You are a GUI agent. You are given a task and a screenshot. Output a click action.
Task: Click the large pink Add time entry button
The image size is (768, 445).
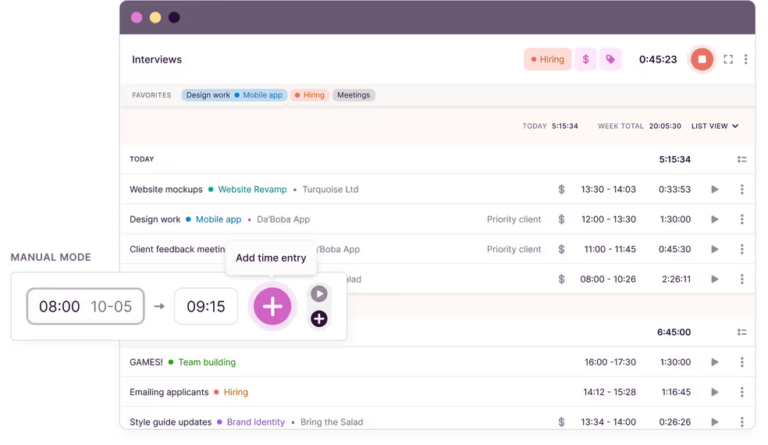pyautogui.click(x=272, y=306)
